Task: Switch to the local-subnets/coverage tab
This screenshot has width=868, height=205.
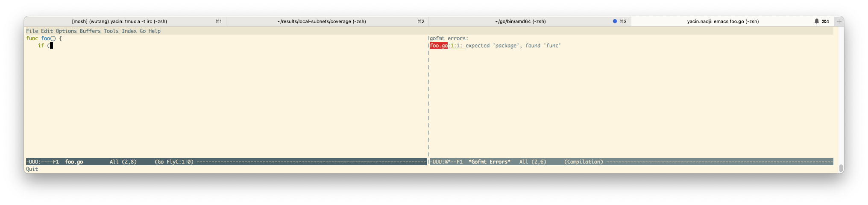Action: 327,21
